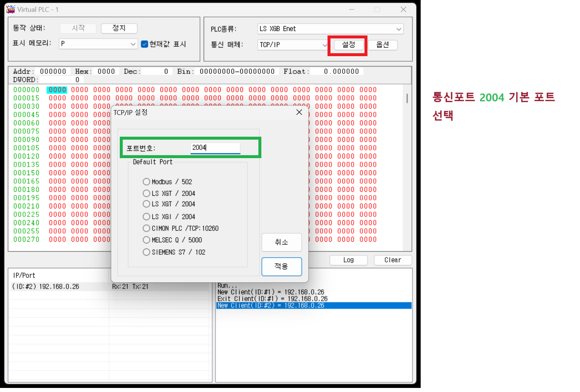580x392 pixels.
Task: Apply the port with the 적용 button
Action: [282, 266]
